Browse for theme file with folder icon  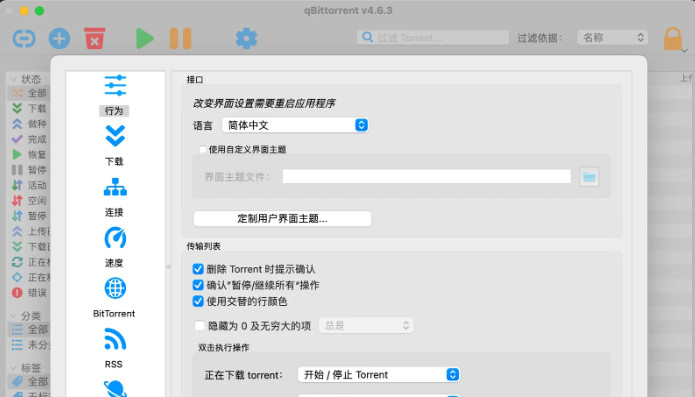(x=589, y=177)
